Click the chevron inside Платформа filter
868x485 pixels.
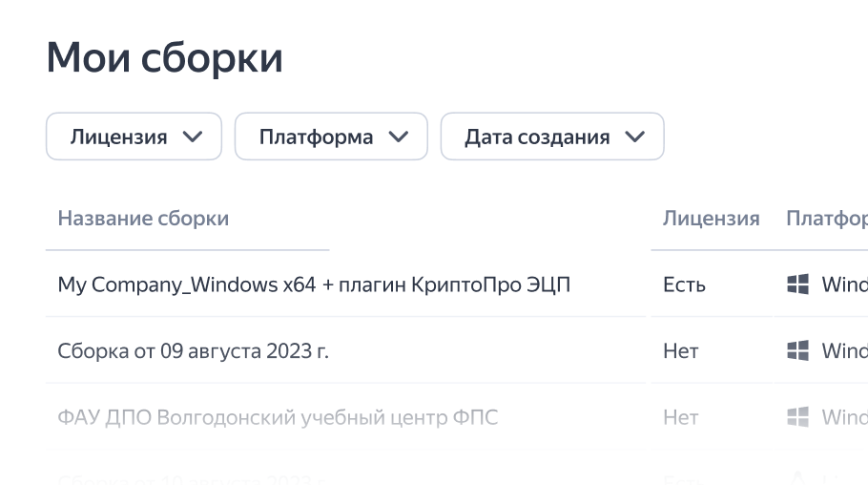pyautogui.click(x=399, y=137)
